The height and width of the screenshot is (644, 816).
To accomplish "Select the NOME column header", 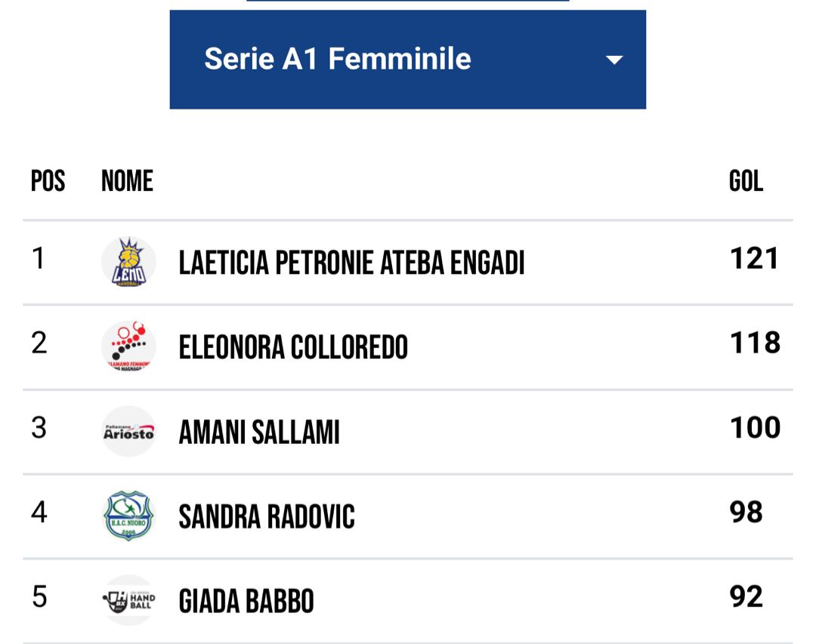I will point(127,181).
